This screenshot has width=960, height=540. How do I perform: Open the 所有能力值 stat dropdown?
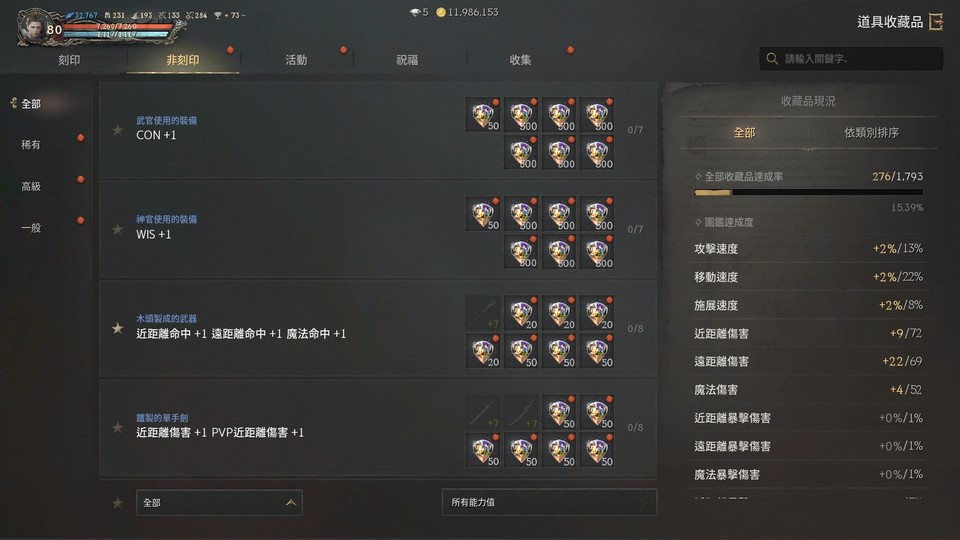(x=549, y=502)
